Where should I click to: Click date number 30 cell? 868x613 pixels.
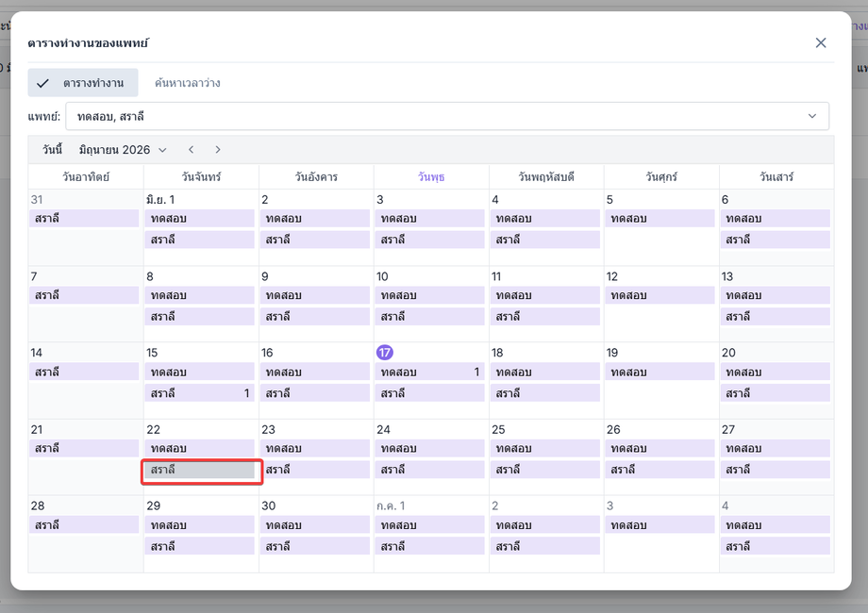pos(269,505)
